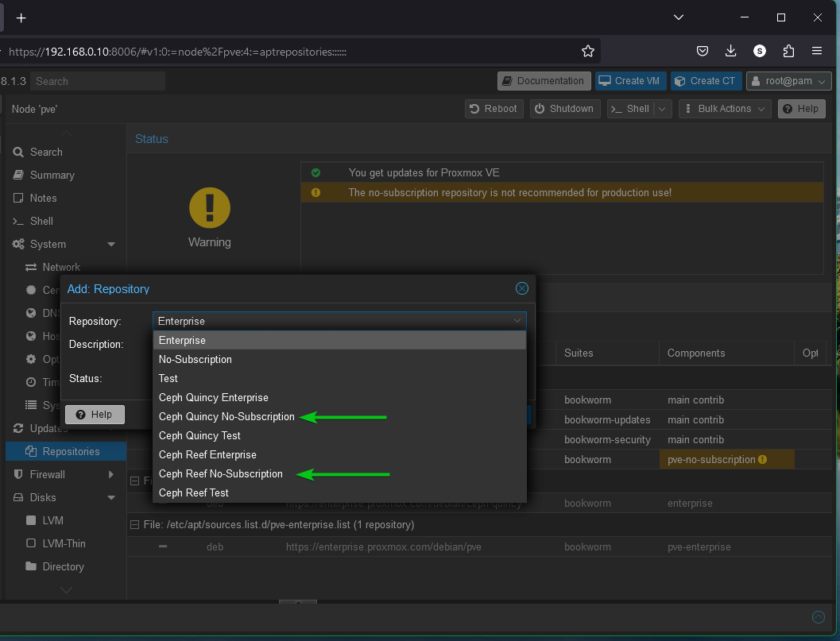Open a new browser tab

click(x=21, y=18)
